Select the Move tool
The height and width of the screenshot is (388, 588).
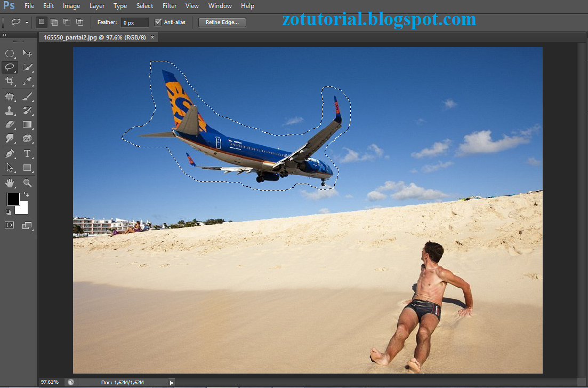coord(27,53)
